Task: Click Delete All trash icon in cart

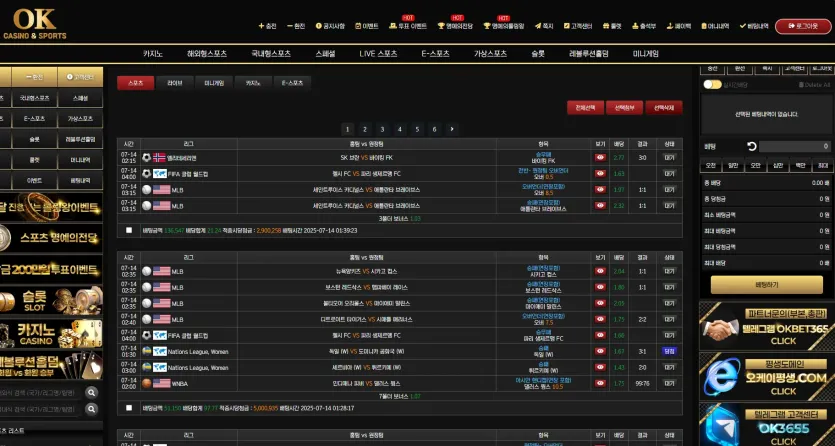Action: pos(814,85)
